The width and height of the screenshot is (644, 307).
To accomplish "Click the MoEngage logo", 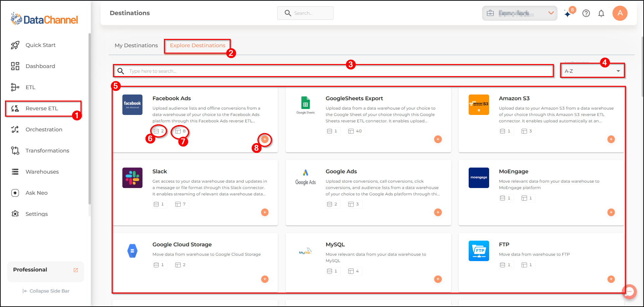I will (x=479, y=178).
